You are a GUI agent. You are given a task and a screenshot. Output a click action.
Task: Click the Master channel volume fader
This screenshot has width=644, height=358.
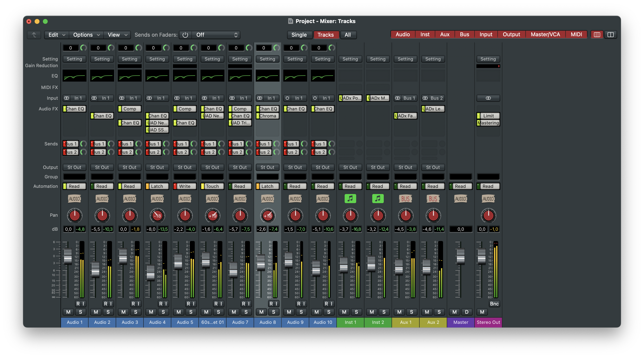click(x=461, y=256)
